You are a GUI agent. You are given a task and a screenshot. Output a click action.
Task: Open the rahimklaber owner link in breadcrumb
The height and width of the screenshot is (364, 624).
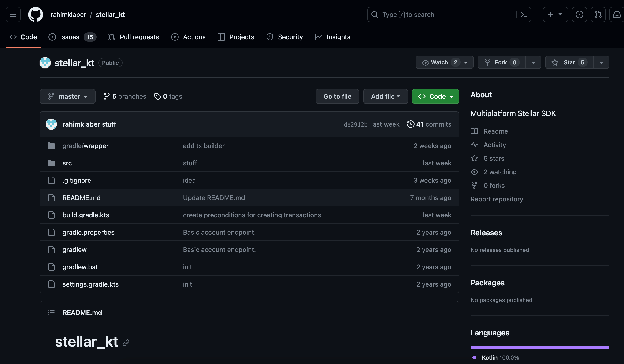pos(68,15)
